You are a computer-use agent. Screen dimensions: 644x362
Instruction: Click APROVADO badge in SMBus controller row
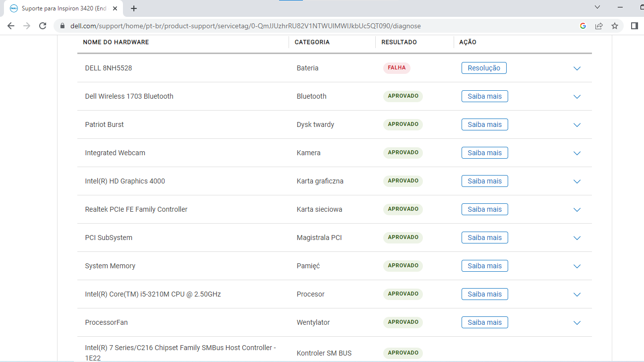403,353
